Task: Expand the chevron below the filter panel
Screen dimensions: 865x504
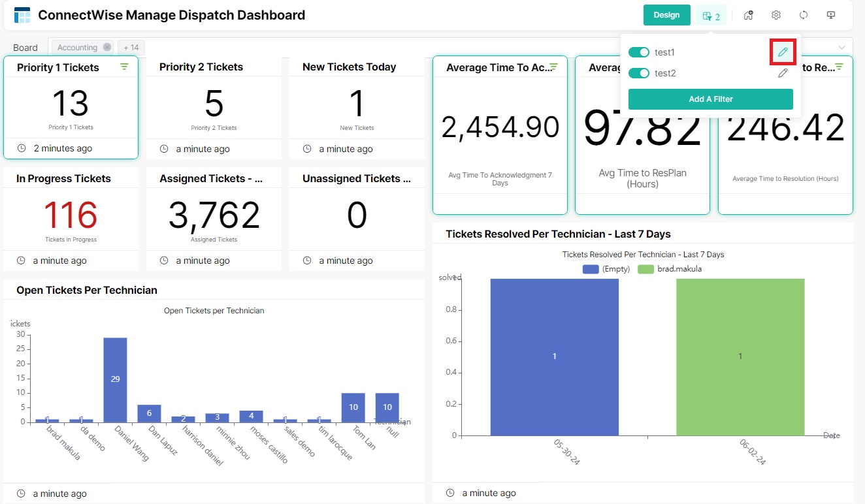Action: click(x=843, y=47)
